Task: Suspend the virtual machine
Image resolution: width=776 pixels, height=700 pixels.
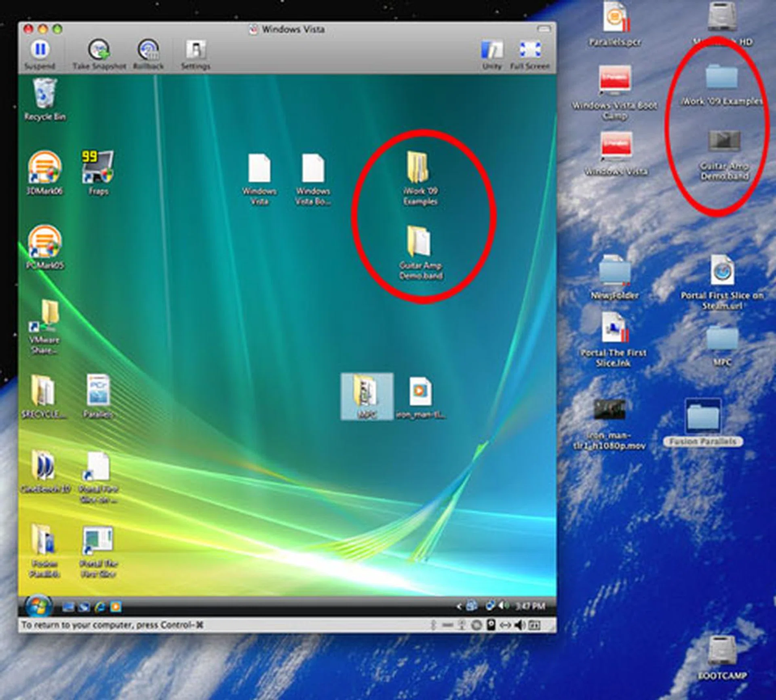Action: point(40,51)
